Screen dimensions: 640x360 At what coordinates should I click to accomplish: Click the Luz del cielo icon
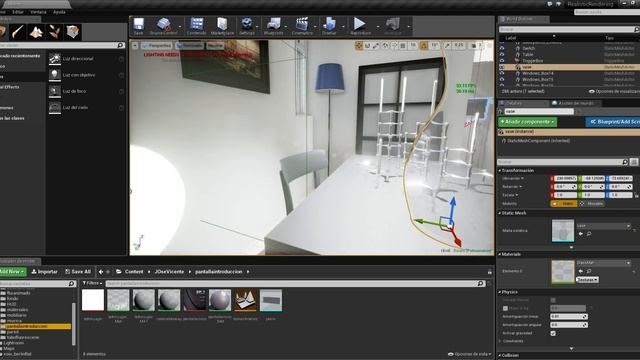pyautogui.click(x=55, y=108)
